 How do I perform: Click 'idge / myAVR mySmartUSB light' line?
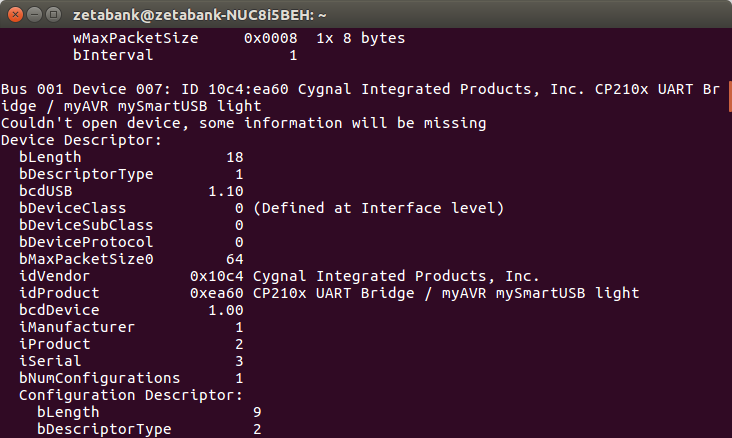(x=131, y=106)
